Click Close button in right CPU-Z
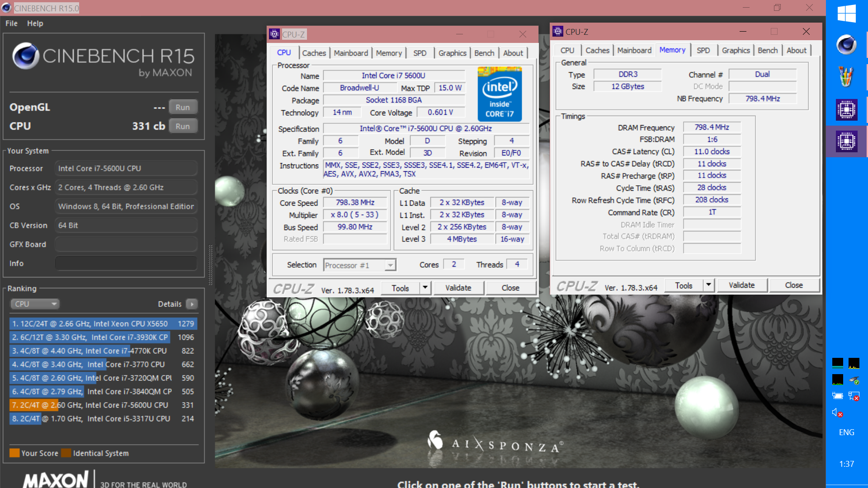 tap(794, 286)
